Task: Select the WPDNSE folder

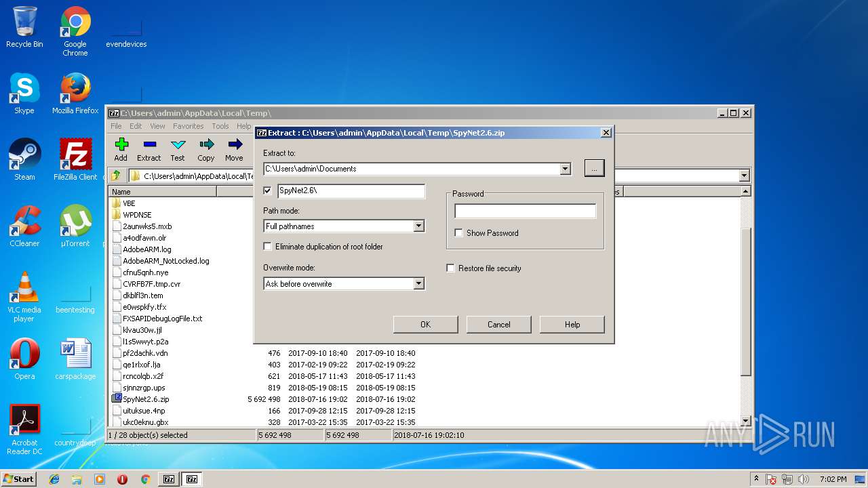Action: tap(137, 215)
